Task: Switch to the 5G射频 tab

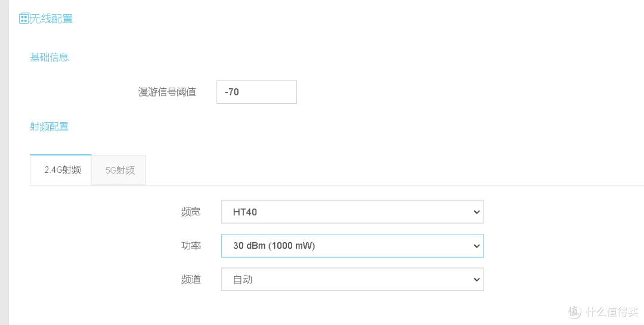Action: click(119, 170)
